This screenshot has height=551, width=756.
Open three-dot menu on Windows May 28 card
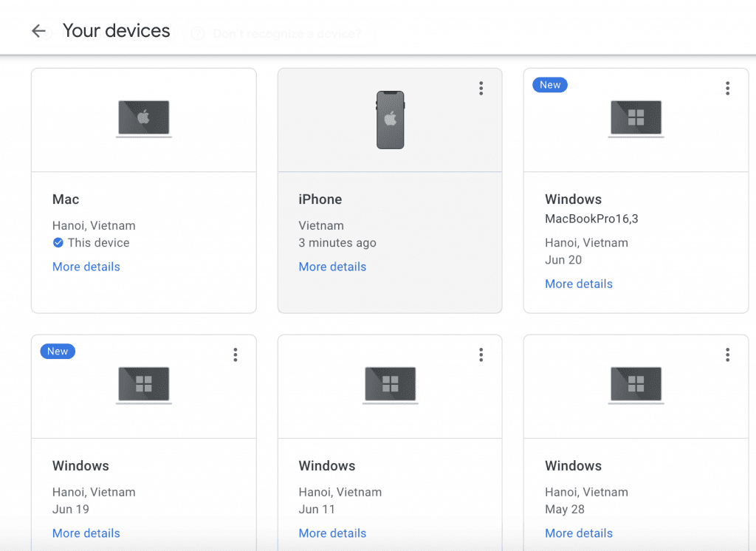[727, 355]
